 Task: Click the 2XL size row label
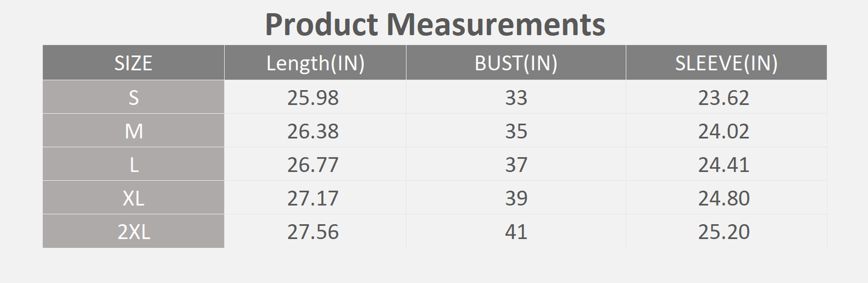coord(133,231)
